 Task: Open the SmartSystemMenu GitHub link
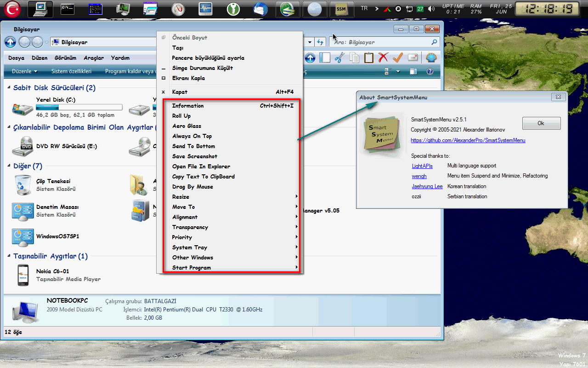click(x=468, y=140)
